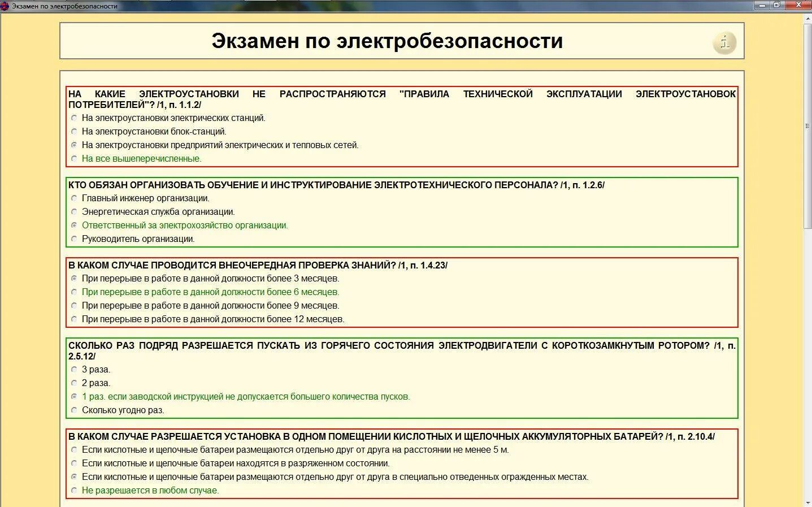Image resolution: width=812 pixels, height=507 pixels.
Task: Select 'На электроустановки электрических станций' radio button
Action: (74, 118)
